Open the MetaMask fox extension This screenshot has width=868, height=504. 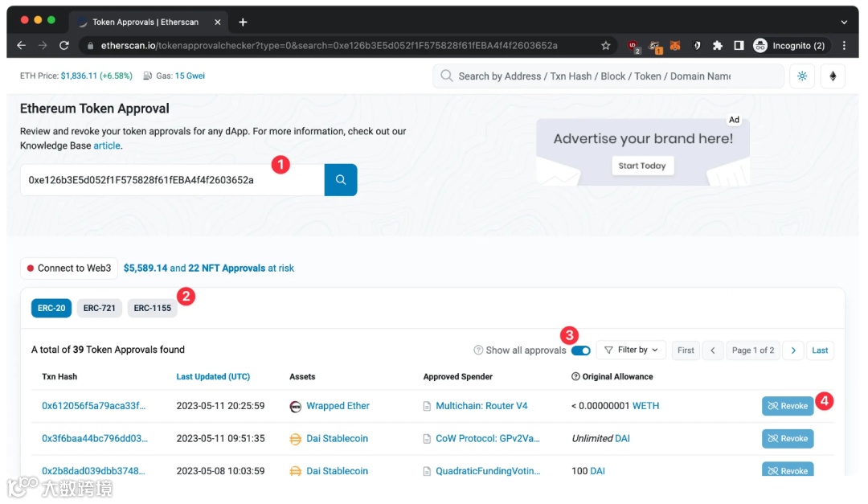675,46
